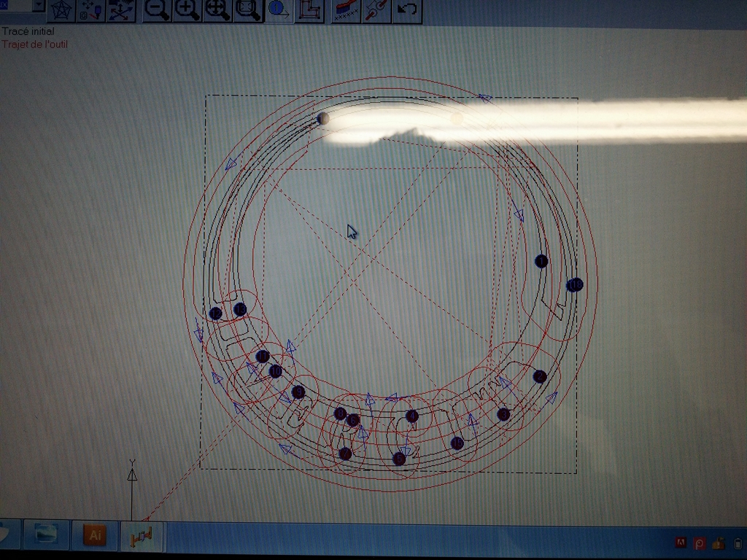Select toolpath start point number 2

[539, 377]
